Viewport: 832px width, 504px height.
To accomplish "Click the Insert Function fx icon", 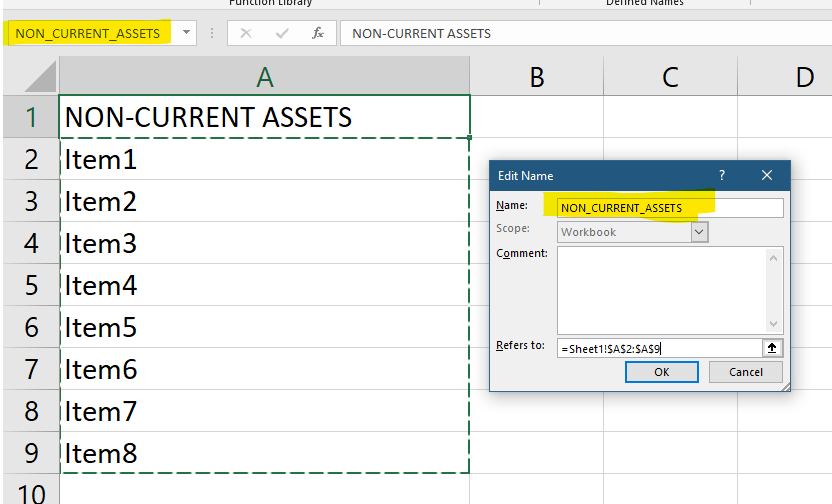I will tap(317, 33).
